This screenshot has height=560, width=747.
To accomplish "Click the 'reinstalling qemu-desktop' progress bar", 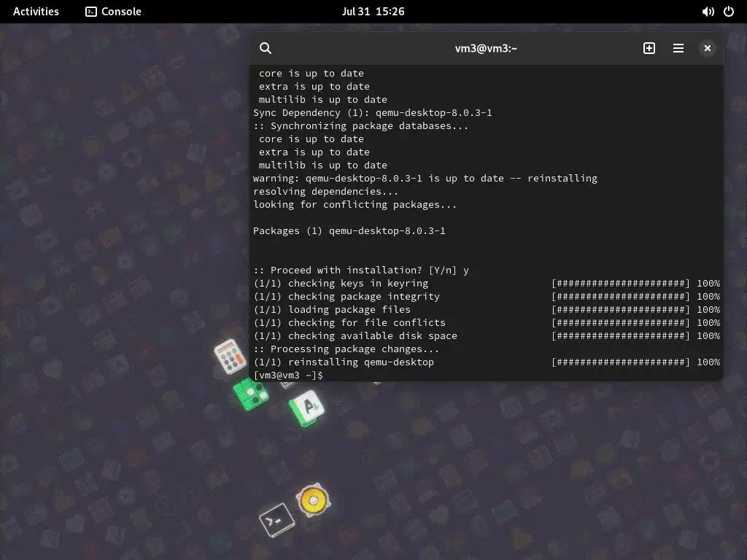I will 620,362.
